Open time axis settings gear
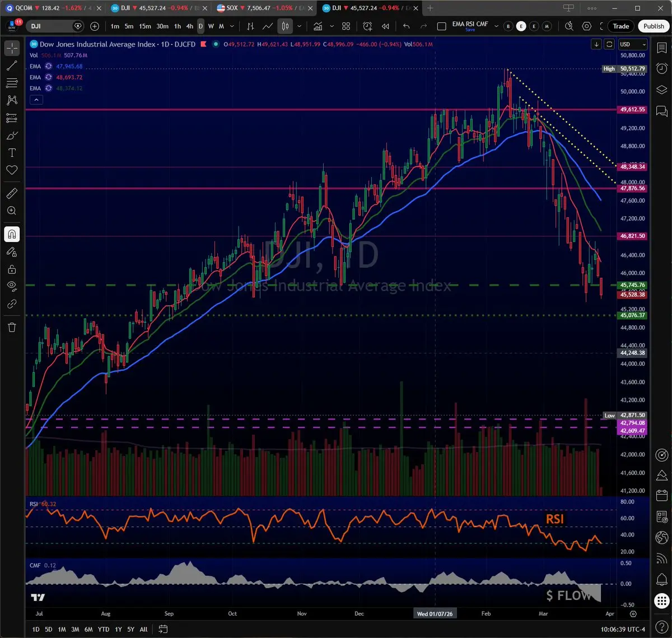 point(633,613)
